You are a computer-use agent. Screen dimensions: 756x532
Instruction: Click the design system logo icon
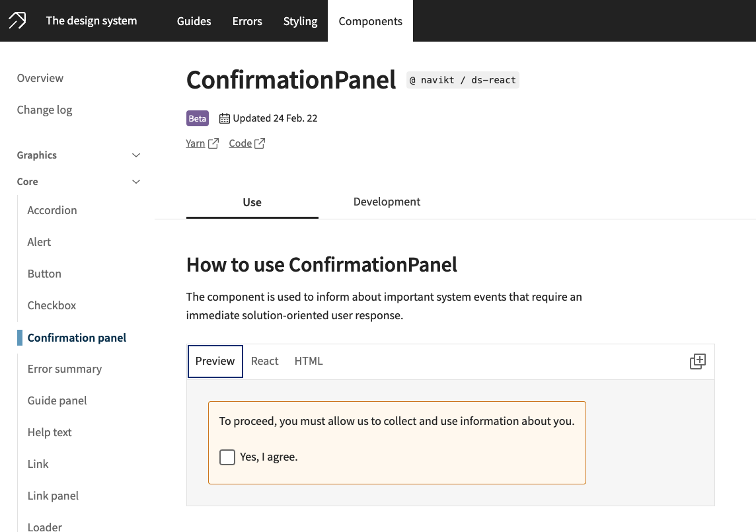(17, 20)
